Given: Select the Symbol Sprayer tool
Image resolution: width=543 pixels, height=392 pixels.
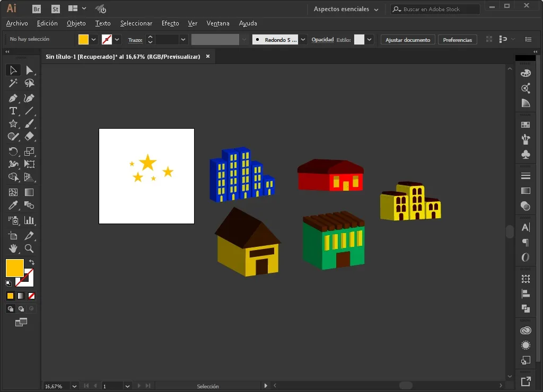Looking at the screenshot, I should (13, 220).
